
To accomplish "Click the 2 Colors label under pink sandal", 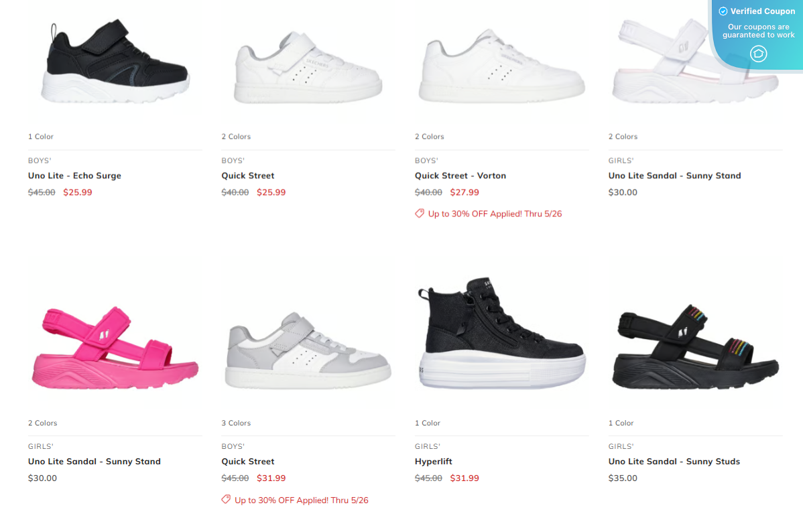I will click(42, 423).
